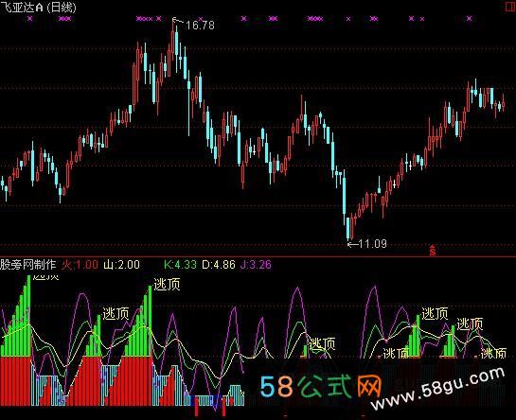Select the D:4.86 indicator value
Screen dimensions: 516x420
point(219,265)
